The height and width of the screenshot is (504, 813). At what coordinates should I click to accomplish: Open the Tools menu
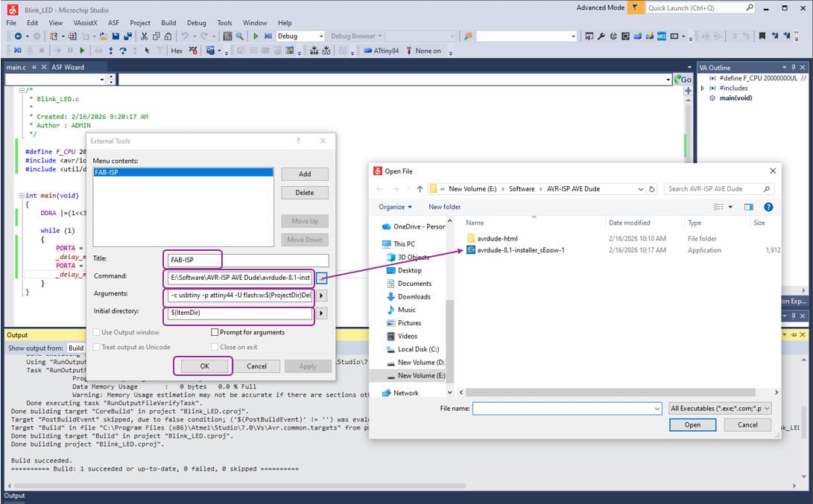pyautogui.click(x=224, y=23)
